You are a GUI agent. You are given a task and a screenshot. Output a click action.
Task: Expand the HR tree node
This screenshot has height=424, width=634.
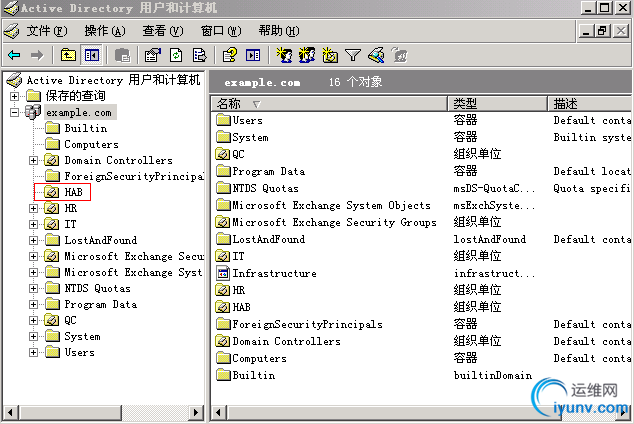tap(34, 209)
